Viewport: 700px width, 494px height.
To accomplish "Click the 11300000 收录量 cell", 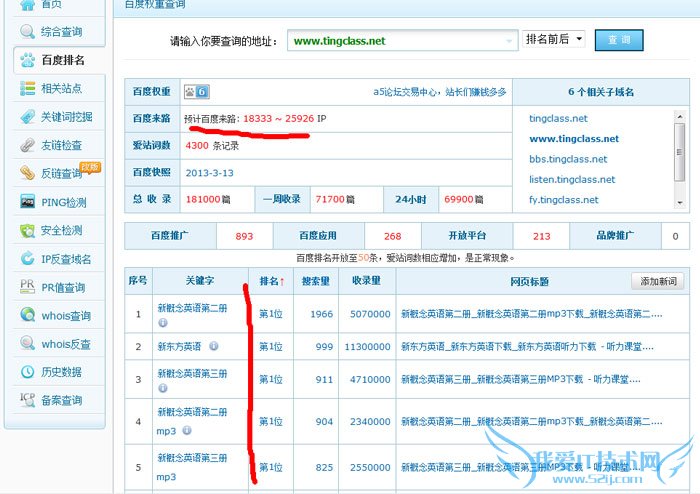I will [367, 346].
